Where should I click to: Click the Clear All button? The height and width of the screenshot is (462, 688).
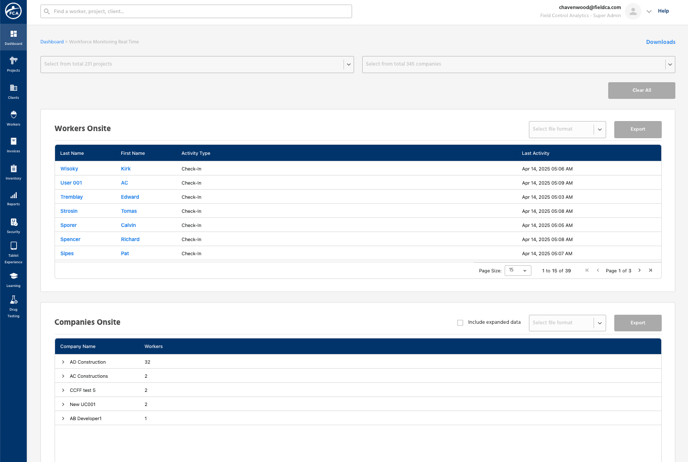641,90
